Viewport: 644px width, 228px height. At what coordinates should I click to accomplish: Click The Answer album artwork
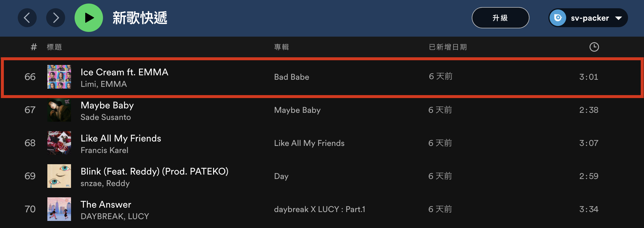[x=59, y=209]
